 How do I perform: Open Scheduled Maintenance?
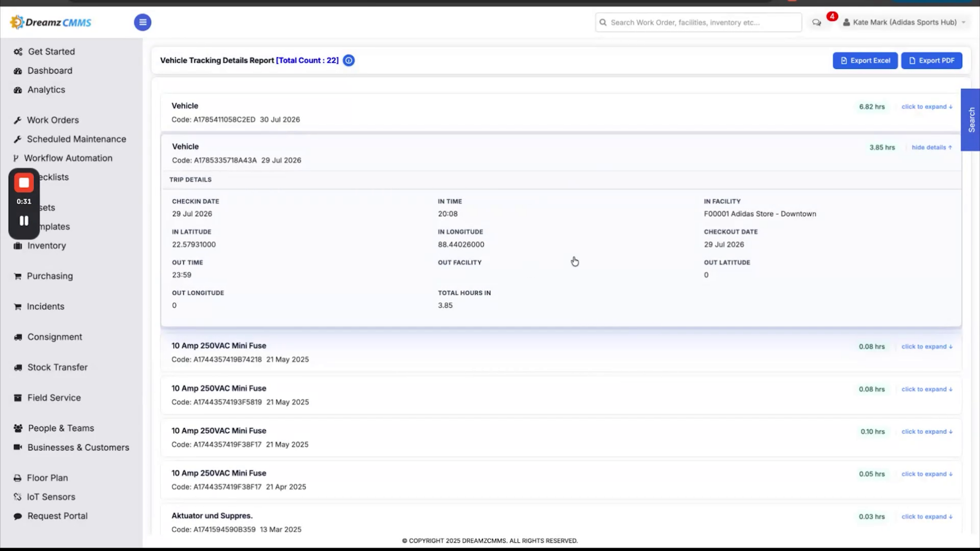click(x=76, y=139)
